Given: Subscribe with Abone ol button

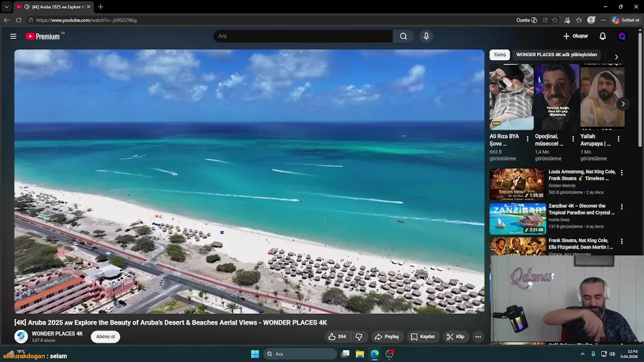Looking at the screenshot, I should (x=106, y=337).
